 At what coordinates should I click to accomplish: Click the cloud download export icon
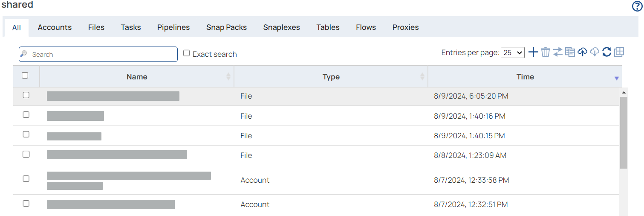(595, 52)
